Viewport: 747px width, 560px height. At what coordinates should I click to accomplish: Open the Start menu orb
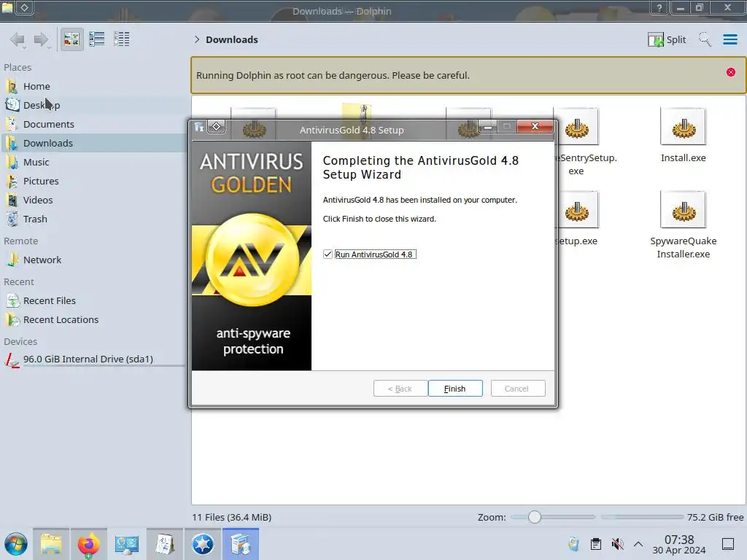16,544
